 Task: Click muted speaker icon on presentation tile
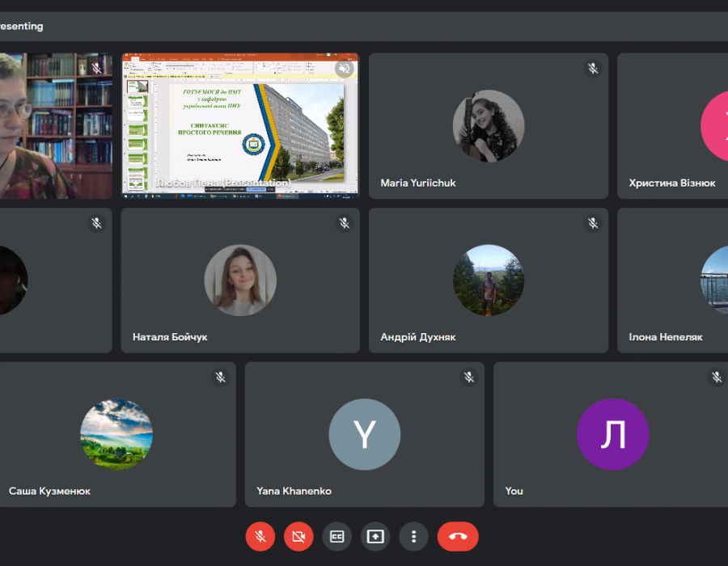344,69
